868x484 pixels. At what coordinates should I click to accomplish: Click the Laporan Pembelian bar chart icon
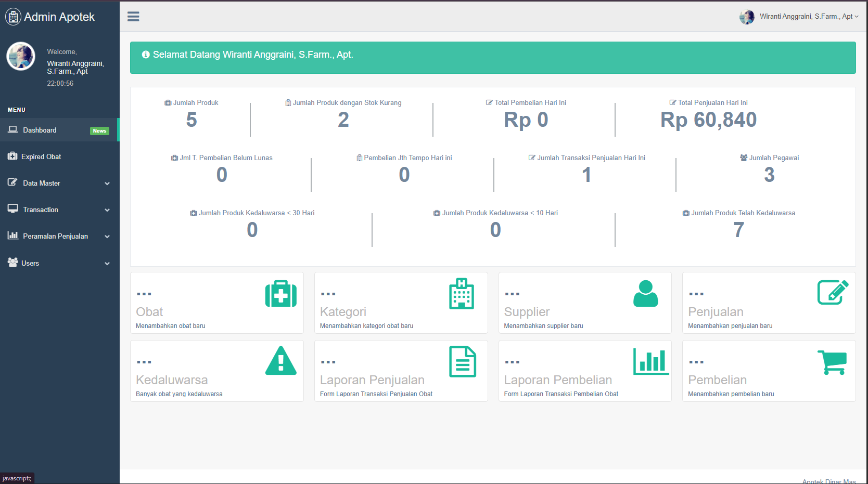(x=650, y=361)
